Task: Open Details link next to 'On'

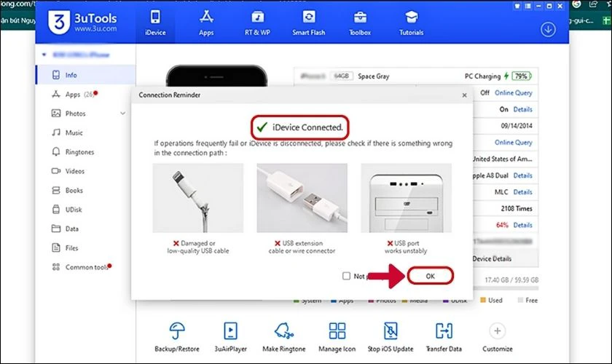Action: tap(522, 109)
